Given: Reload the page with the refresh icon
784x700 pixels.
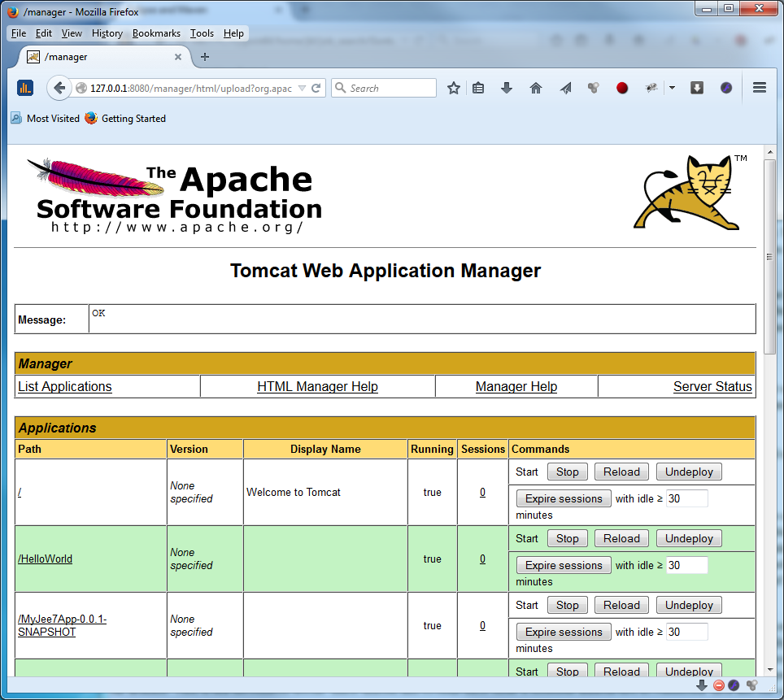Looking at the screenshot, I should [316, 88].
